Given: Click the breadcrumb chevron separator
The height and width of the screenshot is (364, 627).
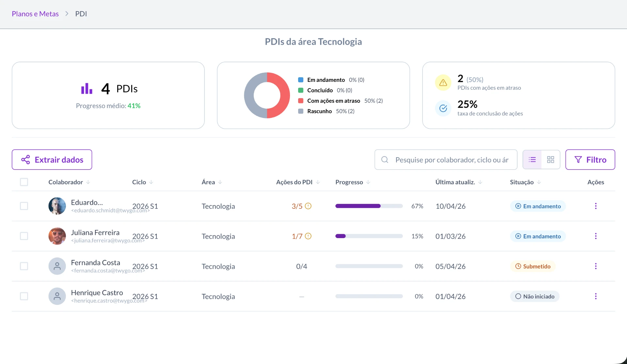Looking at the screenshot, I should tap(67, 14).
